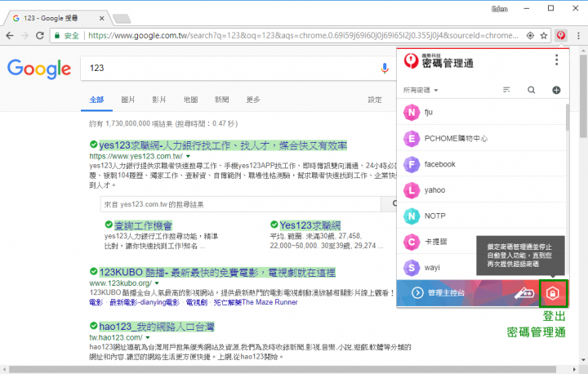Image resolution: width=588 pixels, height=374 pixels.
Task: Select the 卡提諾 password entry
Action: coord(437,242)
